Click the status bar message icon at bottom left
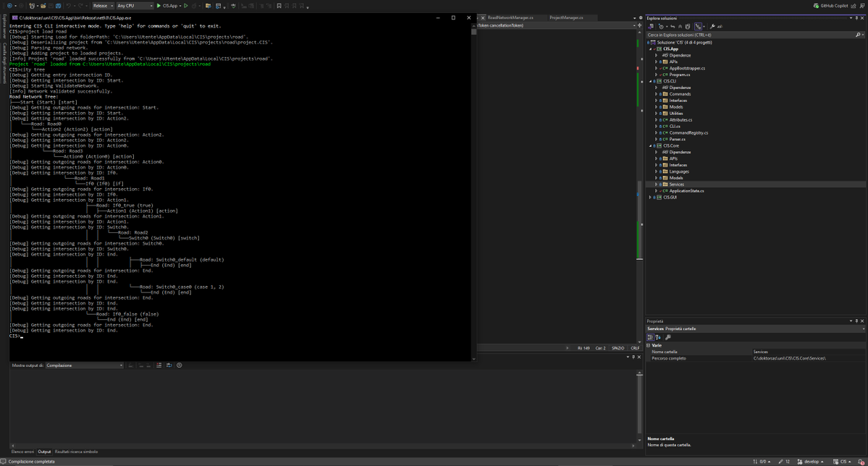The image size is (868, 466). 4,462
